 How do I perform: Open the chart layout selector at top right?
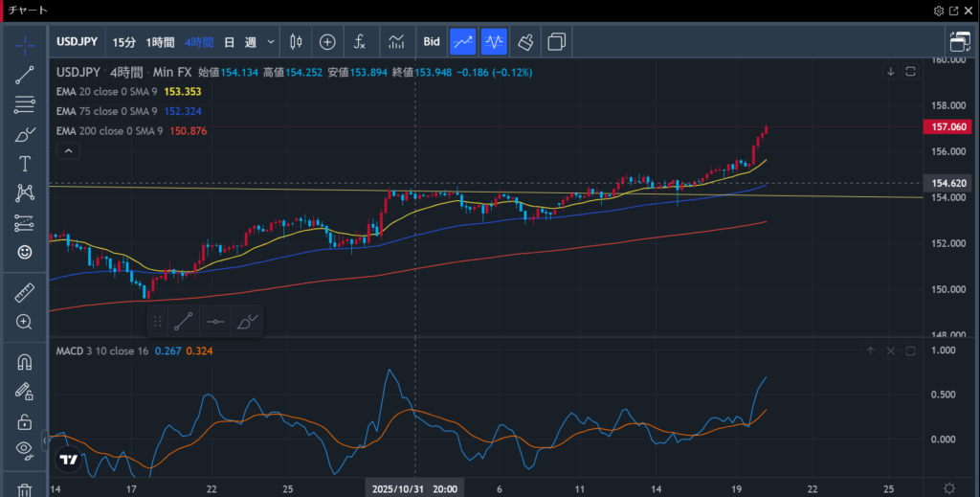959,42
